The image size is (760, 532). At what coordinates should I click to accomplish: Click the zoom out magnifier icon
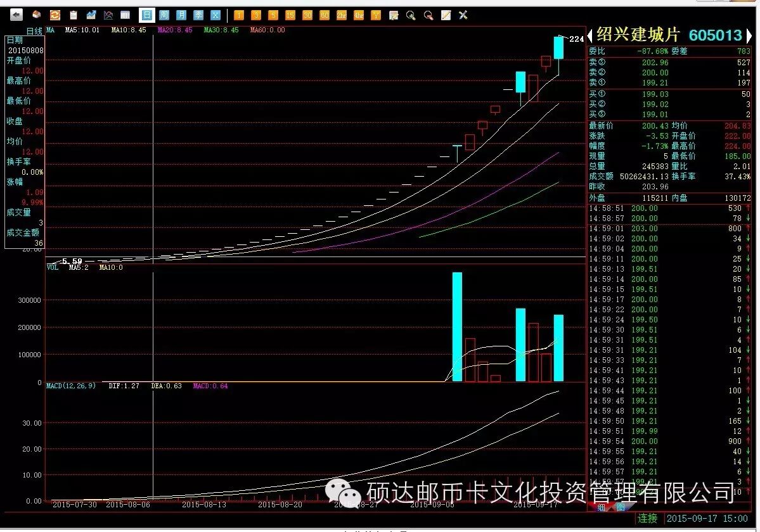428,15
